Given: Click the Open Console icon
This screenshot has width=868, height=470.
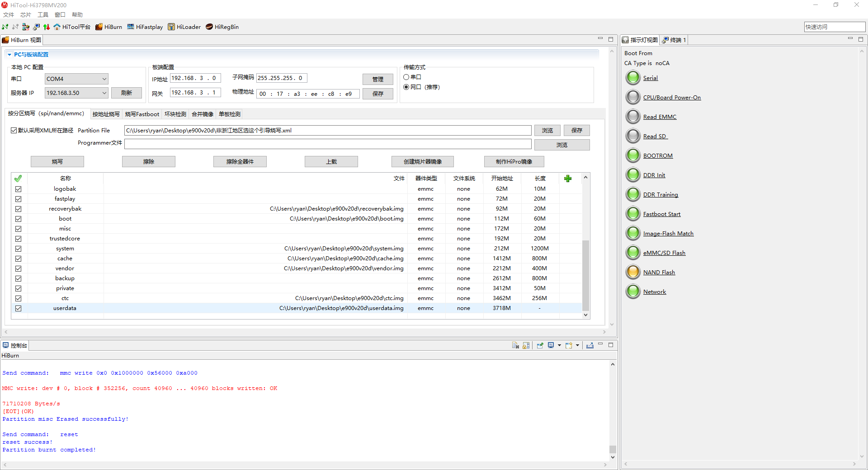Looking at the screenshot, I should [569, 345].
